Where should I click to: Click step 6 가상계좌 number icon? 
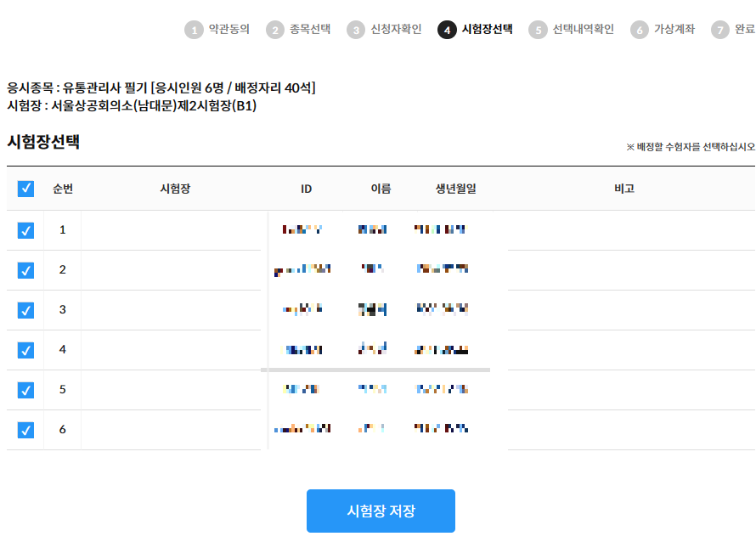tap(640, 30)
